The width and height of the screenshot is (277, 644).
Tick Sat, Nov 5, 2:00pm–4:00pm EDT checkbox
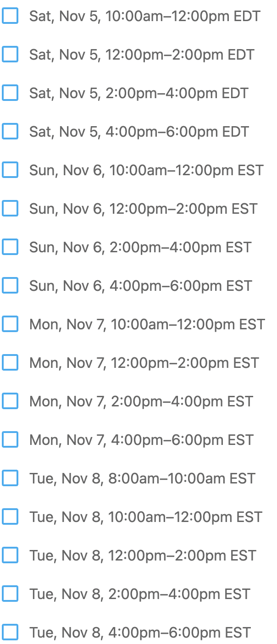(10, 93)
